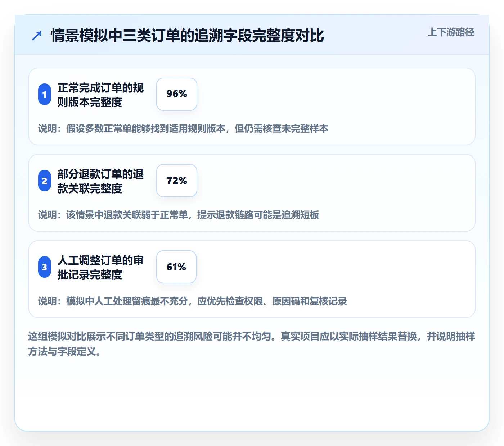Image resolution: width=504 pixels, height=446 pixels.
Task: Click the blue number 1 badge
Action: (x=45, y=94)
